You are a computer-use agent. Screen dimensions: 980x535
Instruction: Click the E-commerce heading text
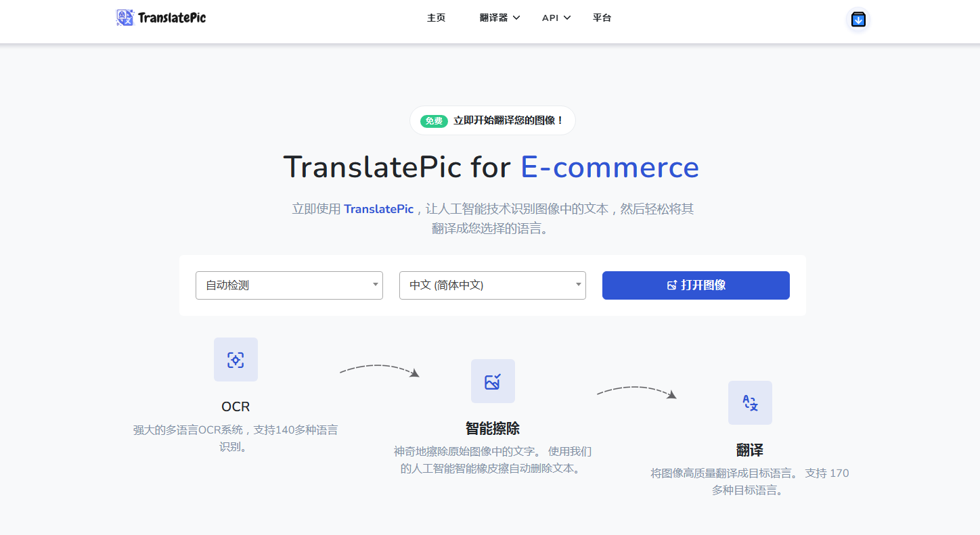pos(610,167)
